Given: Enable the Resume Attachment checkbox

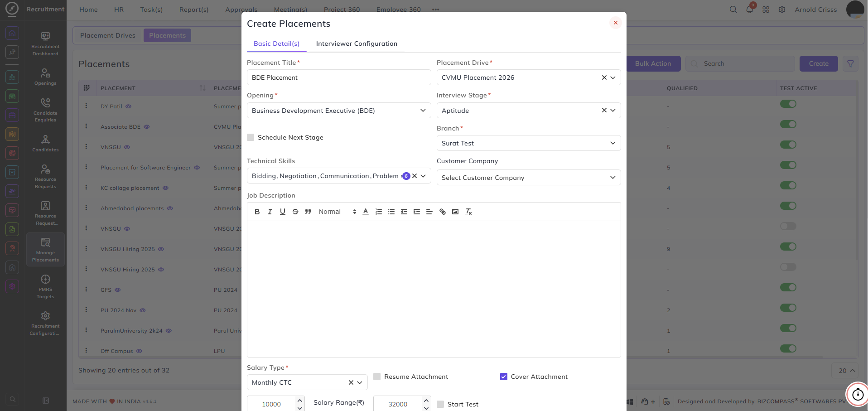Looking at the screenshot, I should click(377, 377).
